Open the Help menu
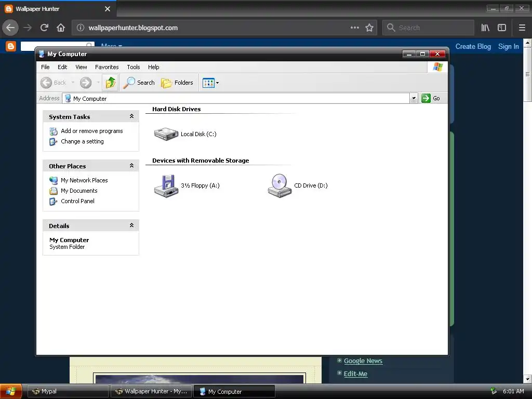The width and height of the screenshot is (532, 399). pos(153,67)
